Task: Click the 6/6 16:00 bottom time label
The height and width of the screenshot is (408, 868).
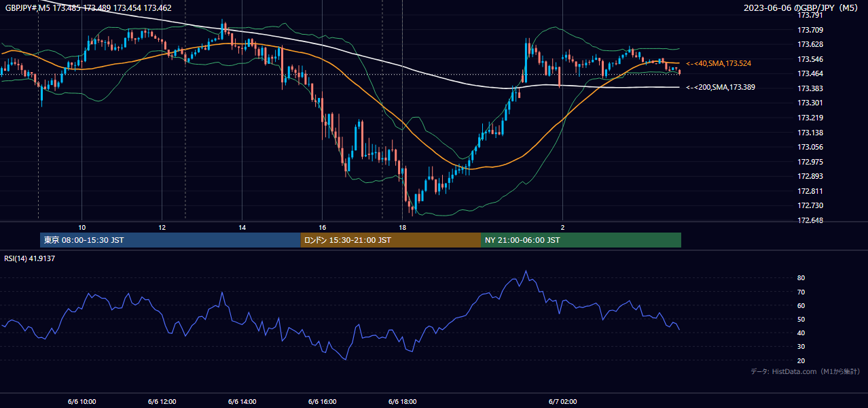Action: coord(322,401)
